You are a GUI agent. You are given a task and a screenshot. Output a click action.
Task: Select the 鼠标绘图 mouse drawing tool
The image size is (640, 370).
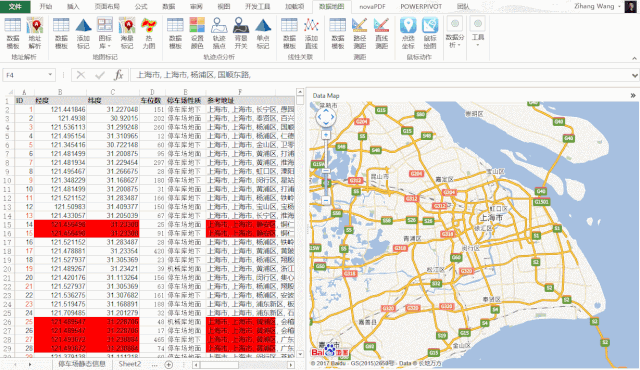tap(430, 33)
